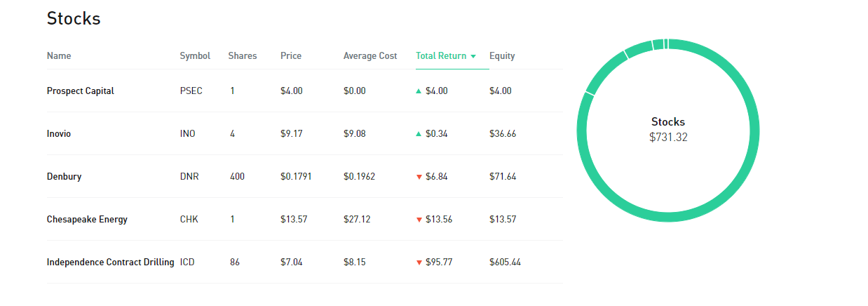The image size is (868, 306).
Task: Click the Price column header
Action: tap(291, 56)
